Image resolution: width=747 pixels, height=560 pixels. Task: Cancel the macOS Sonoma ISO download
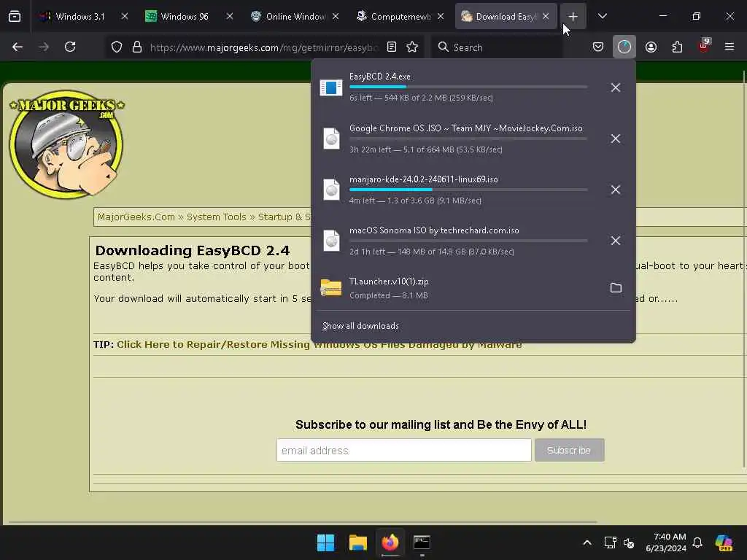coord(616,241)
